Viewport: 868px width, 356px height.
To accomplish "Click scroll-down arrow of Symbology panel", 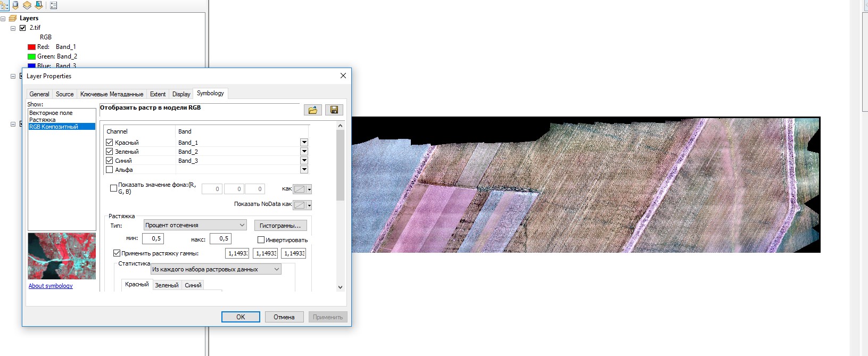I will [x=341, y=287].
